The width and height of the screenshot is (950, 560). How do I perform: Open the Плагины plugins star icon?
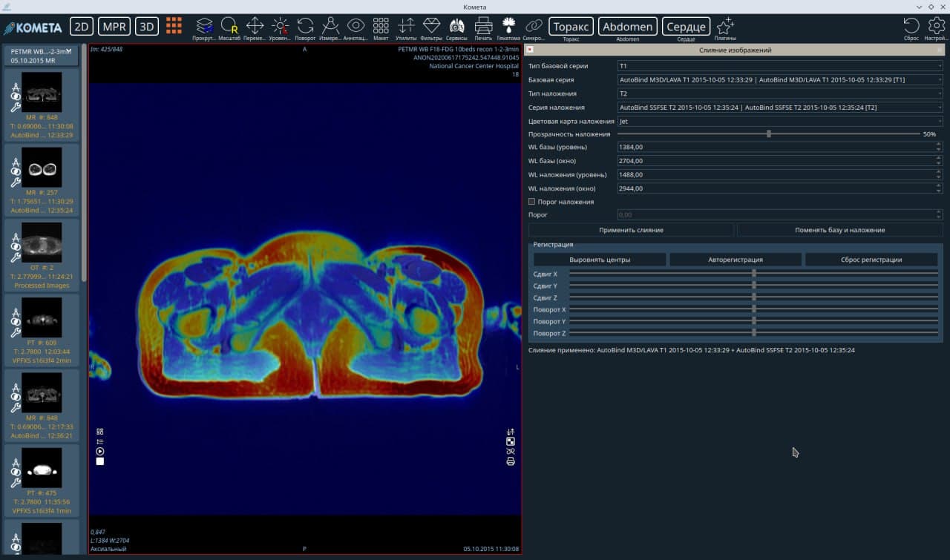coord(725,27)
